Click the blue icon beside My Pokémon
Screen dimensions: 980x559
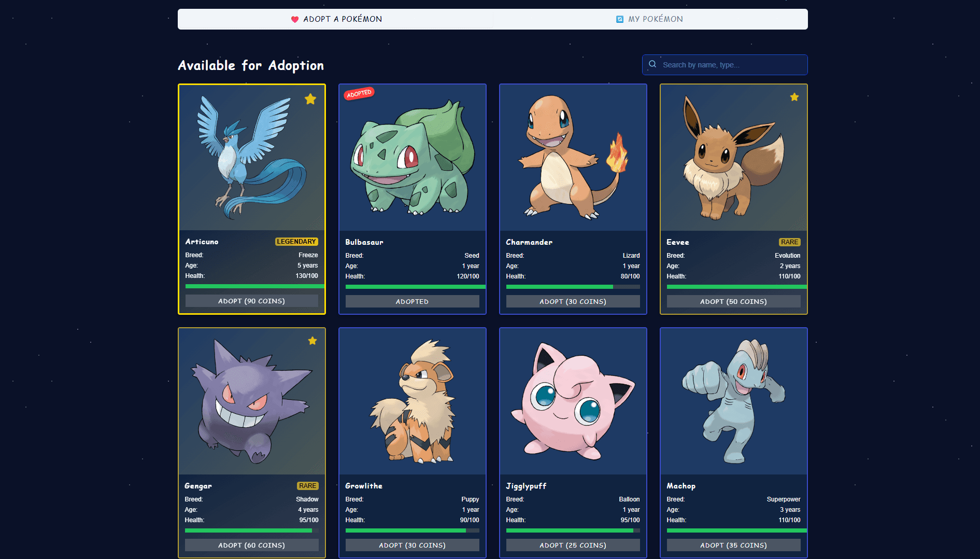pos(620,19)
